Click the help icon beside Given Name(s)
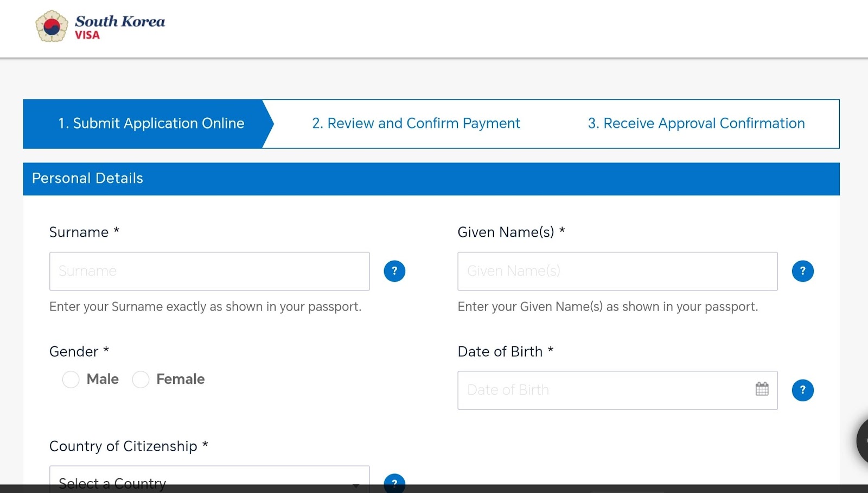 coord(802,271)
